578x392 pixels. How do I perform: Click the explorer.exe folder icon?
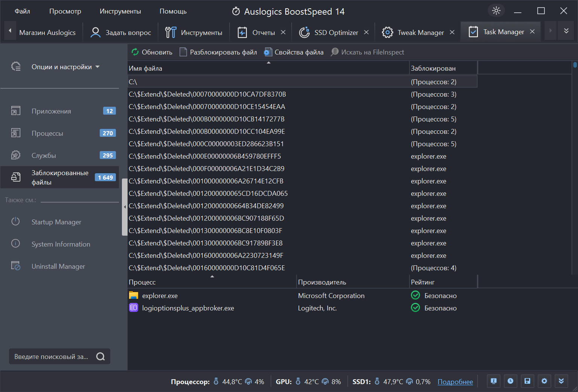134,295
